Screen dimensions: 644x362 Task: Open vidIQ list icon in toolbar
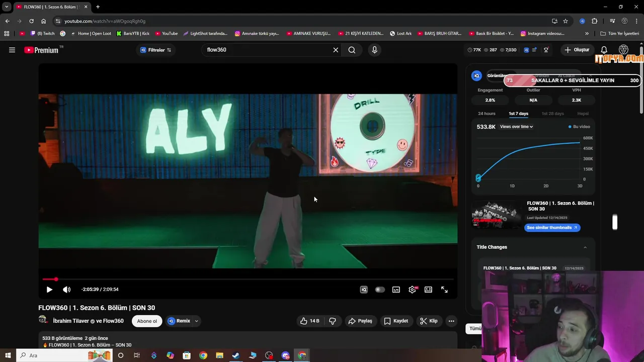pos(534,50)
